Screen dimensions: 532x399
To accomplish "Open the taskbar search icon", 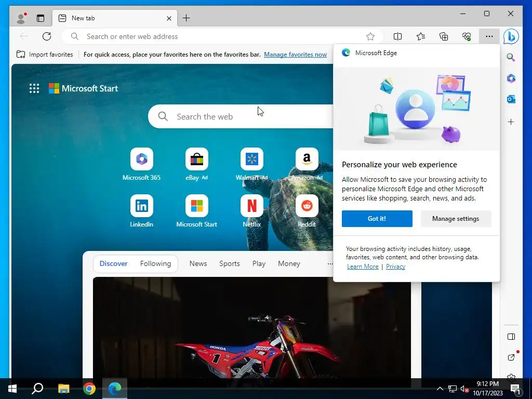I will click(37, 389).
